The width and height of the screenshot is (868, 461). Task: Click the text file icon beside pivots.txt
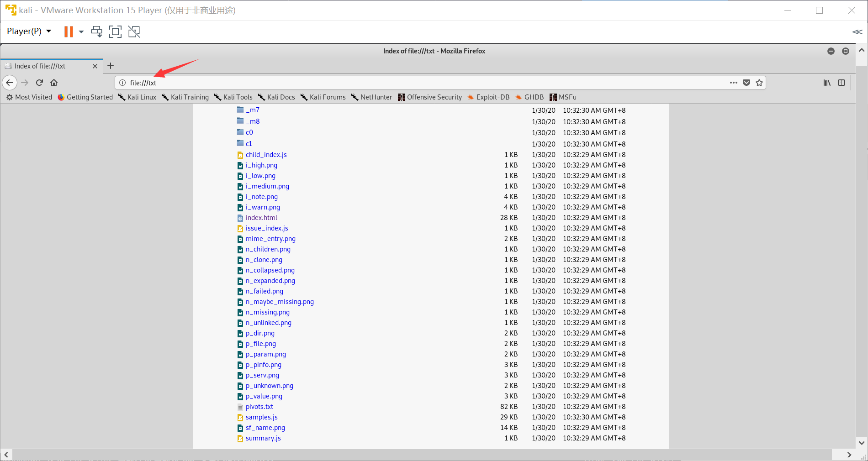tap(240, 407)
